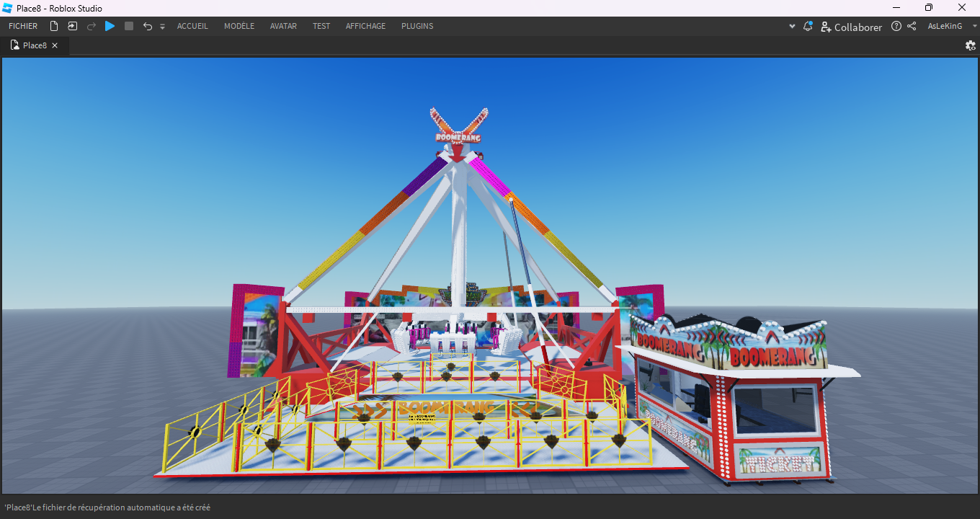Open the FICHIER menu
Screen dimensions: 980x519
click(x=23, y=26)
